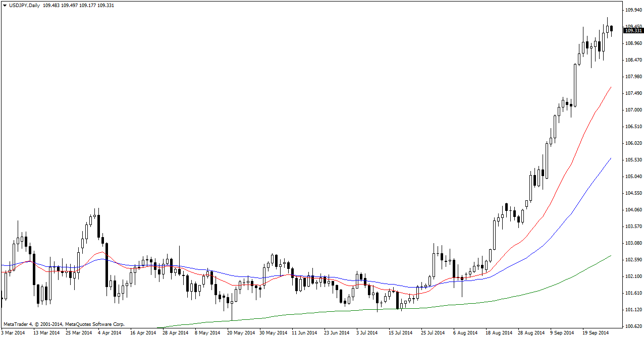644x337 pixels.
Task: Select the 20 May 2014 timeline date
Action: pos(241,333)
